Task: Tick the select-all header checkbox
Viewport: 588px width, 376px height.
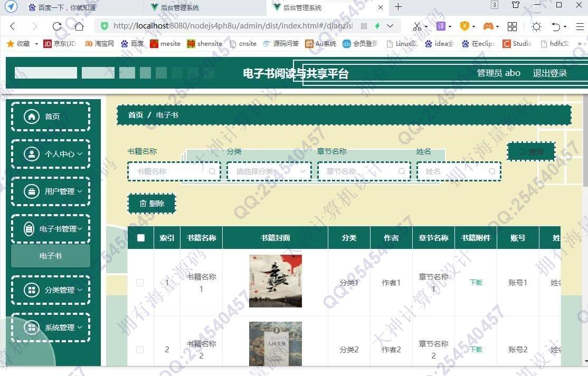Action: [141, 238]
